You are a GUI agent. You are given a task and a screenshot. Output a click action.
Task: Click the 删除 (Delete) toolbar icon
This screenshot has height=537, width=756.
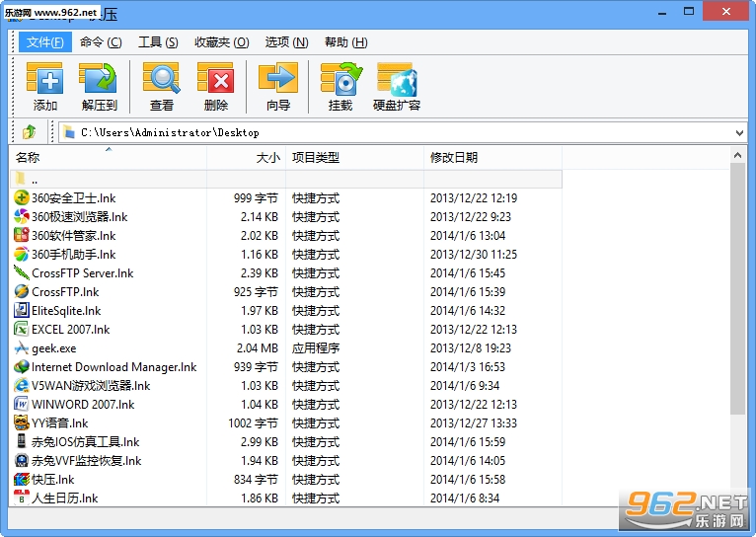point(215,78)
